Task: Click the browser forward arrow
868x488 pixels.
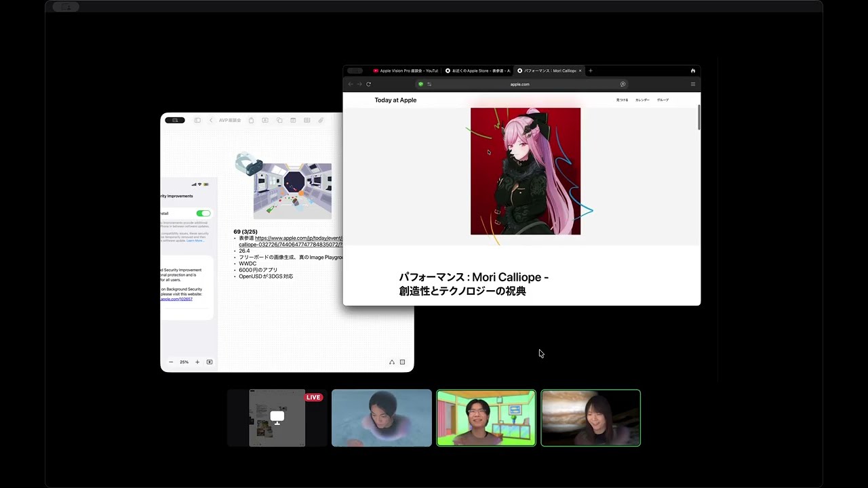Action: 359,84
